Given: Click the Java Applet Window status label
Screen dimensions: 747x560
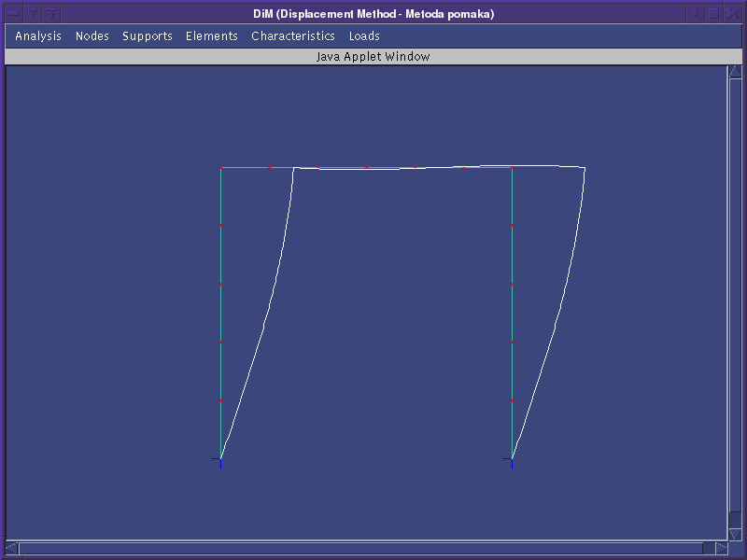Looking at the screenshot, I should click(373, 57).
